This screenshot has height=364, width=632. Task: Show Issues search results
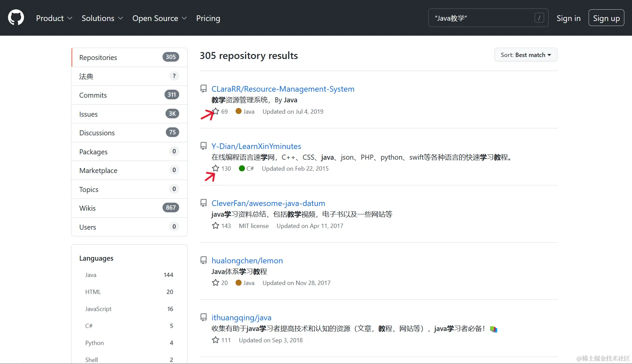point(129,114)
